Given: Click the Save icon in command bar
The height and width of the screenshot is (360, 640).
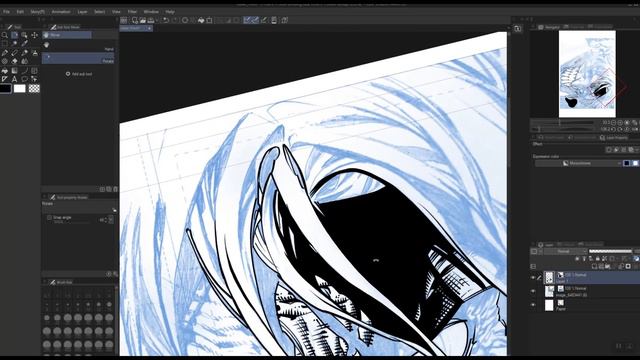Looking at the screenshot, I should (151, 20).
